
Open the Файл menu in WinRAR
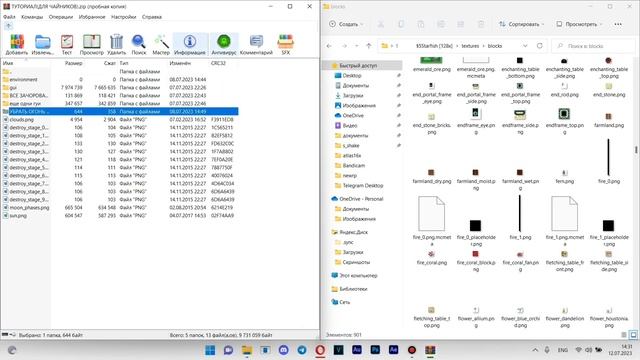tap(9, 17)
